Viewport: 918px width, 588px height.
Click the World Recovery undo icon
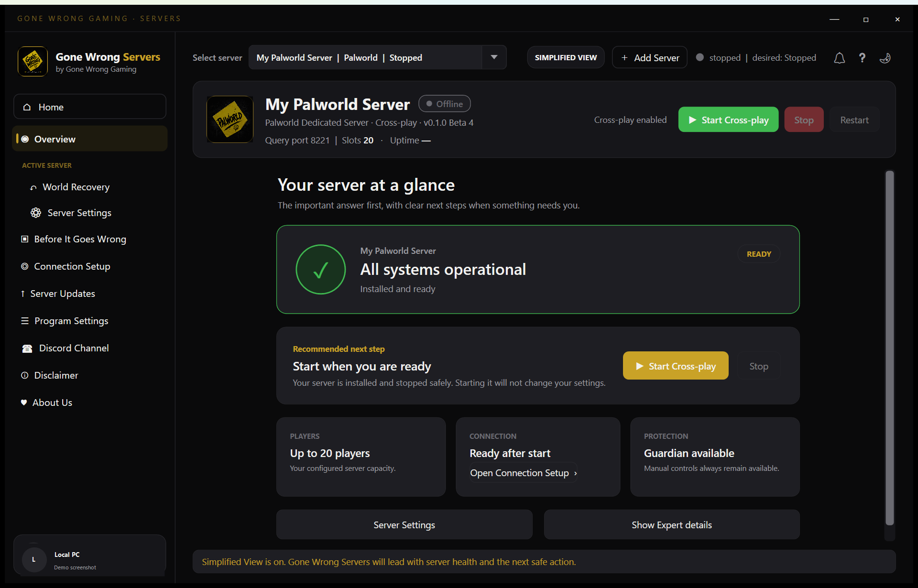tap(33, 187)
